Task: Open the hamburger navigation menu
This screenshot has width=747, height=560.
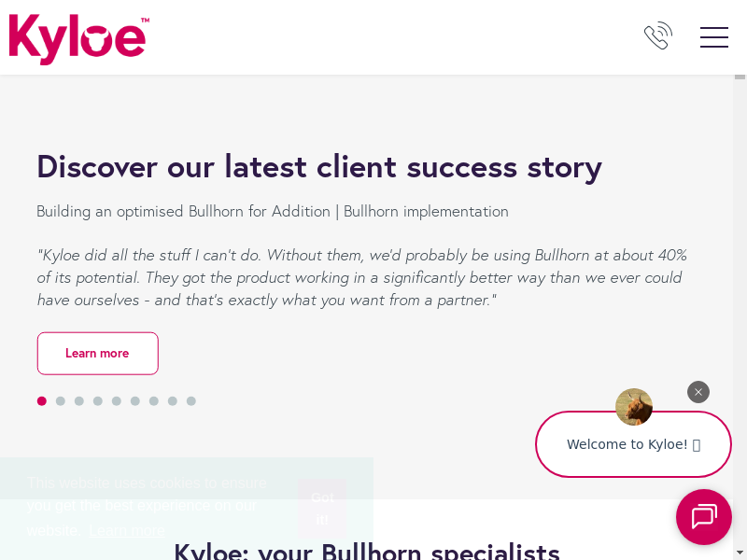Action: coord(714,37)
